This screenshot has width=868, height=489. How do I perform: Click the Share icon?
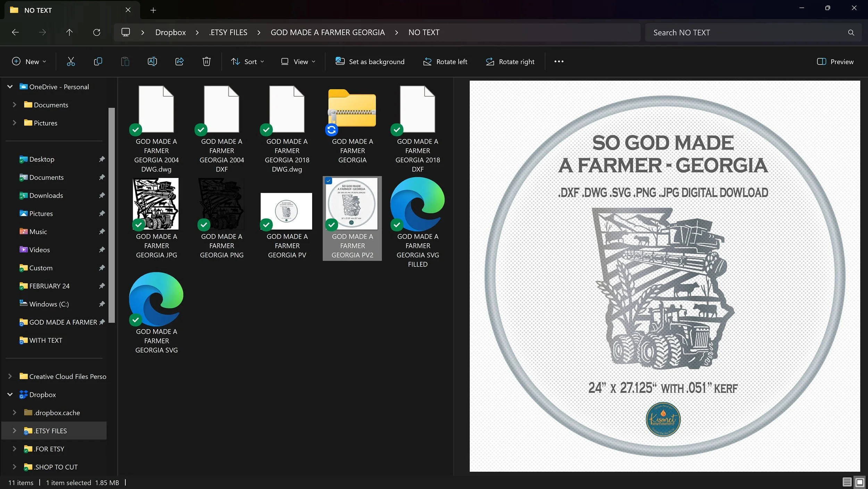tap(180, 62)
